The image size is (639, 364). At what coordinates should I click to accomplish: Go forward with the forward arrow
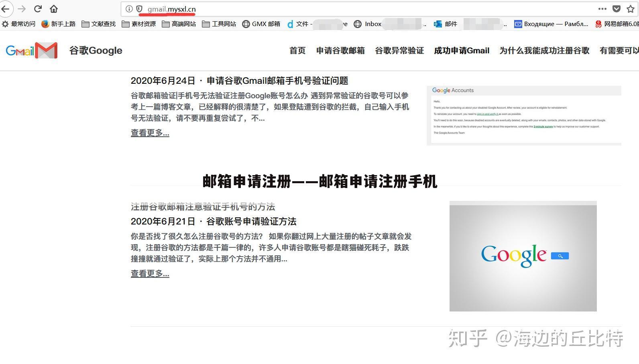(x=22, y=9)
